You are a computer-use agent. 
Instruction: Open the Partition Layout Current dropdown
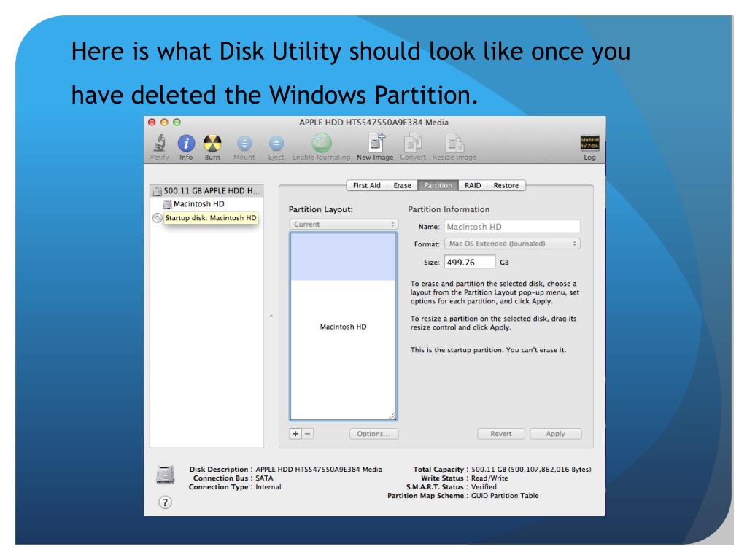(x=344, y=225)
